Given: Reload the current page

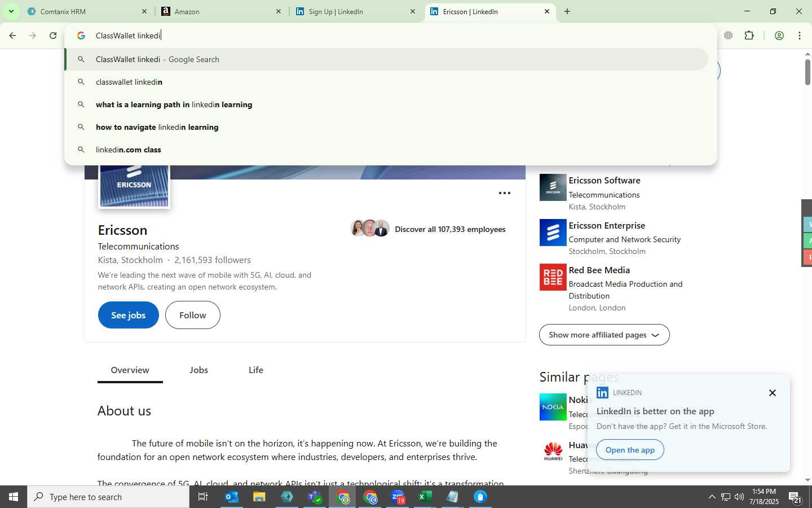Looking at the screenshot, I should 53,36.
